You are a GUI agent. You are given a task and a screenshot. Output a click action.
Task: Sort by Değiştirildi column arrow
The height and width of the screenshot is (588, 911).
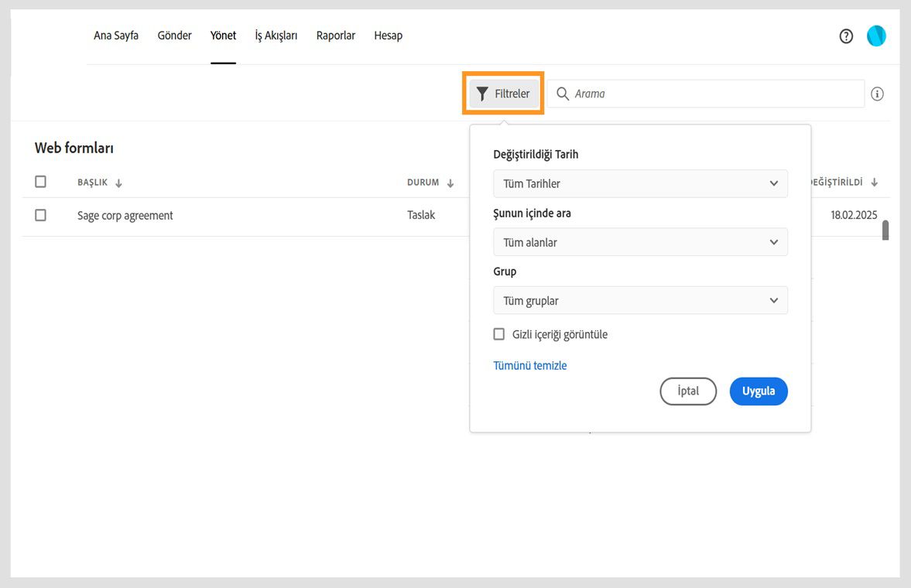click(874, 183)
